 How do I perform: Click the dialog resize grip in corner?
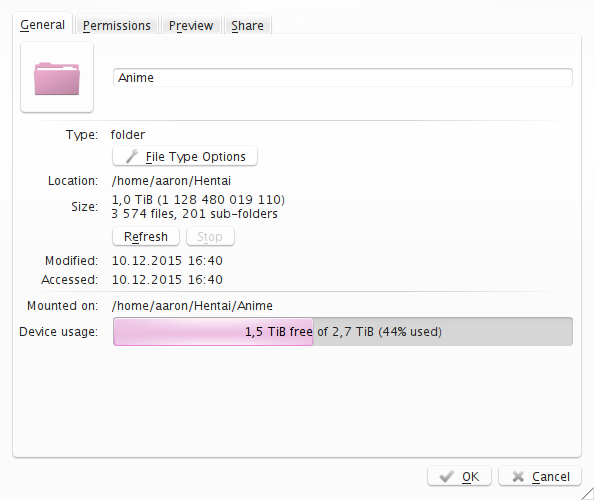[x=587, y=494]
